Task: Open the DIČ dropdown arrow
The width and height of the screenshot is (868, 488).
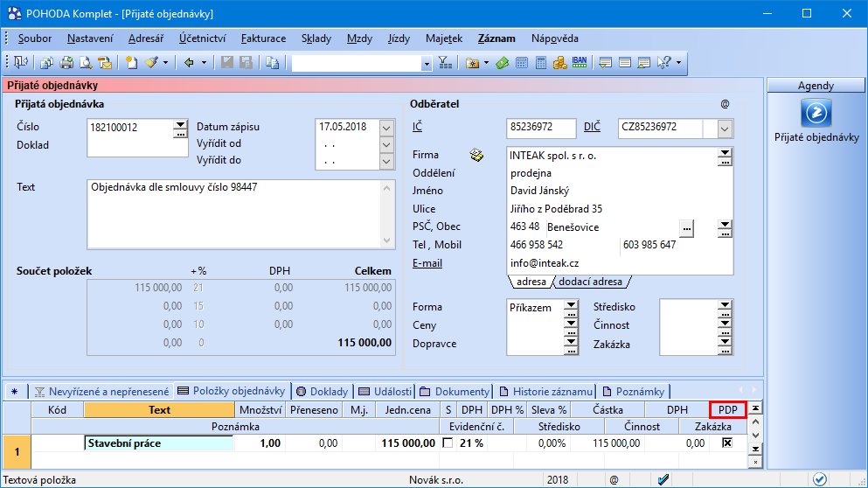Action: (x=725, y=129)
